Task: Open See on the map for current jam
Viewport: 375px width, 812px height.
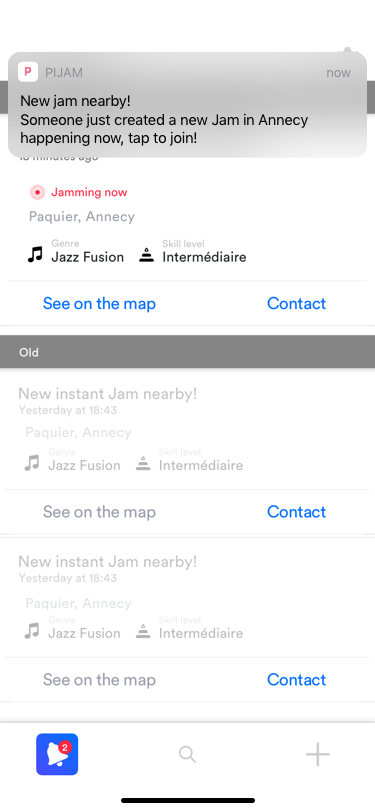Action: 99,303
